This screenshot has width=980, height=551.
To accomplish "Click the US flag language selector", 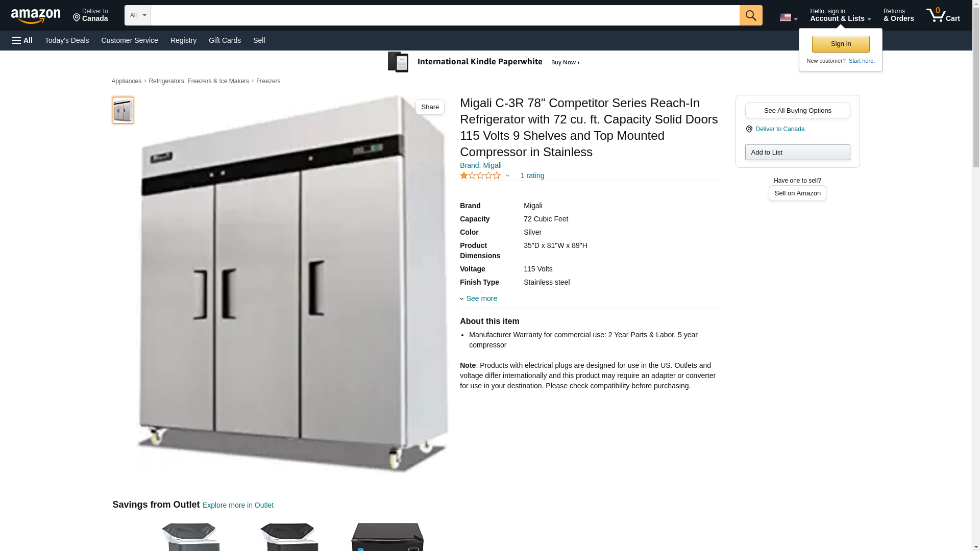I will [788, 17].
